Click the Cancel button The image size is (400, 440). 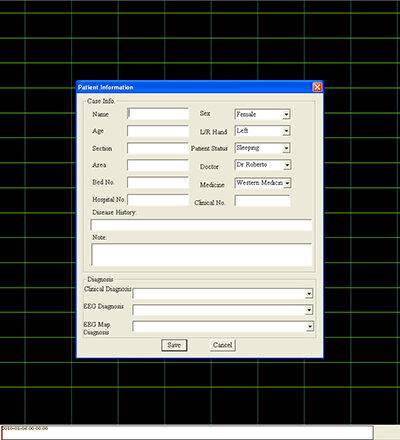[223, 345]
